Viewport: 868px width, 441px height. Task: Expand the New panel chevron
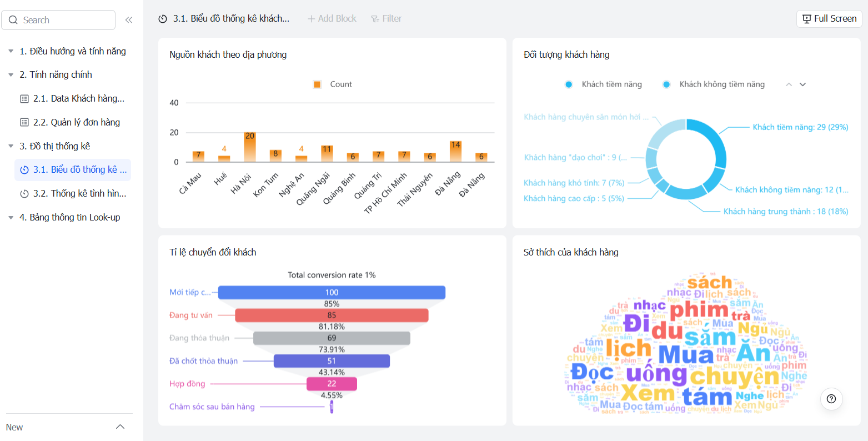(x=120, y=427)
